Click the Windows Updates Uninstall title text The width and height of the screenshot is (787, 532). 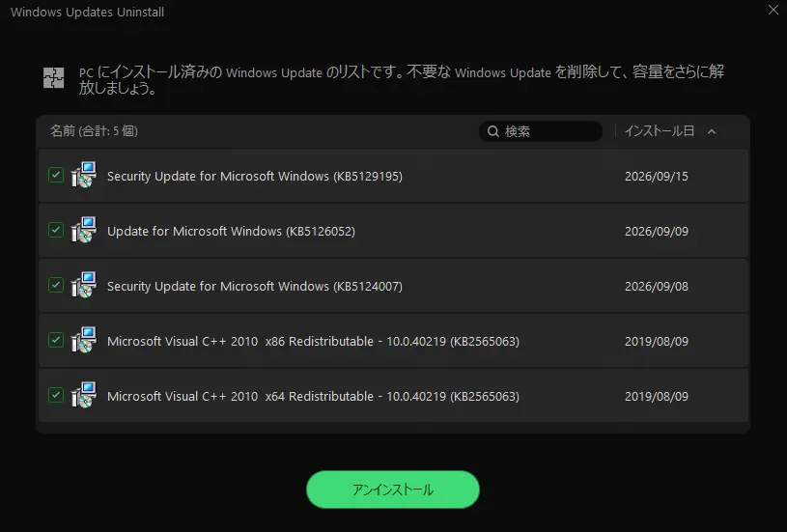pyautogui.click(x=87, y=12)
